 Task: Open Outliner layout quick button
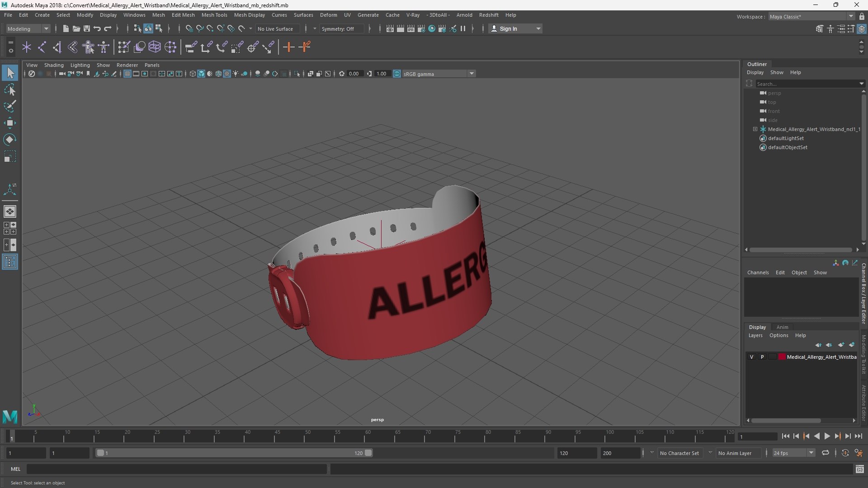(x=10, y=262)
